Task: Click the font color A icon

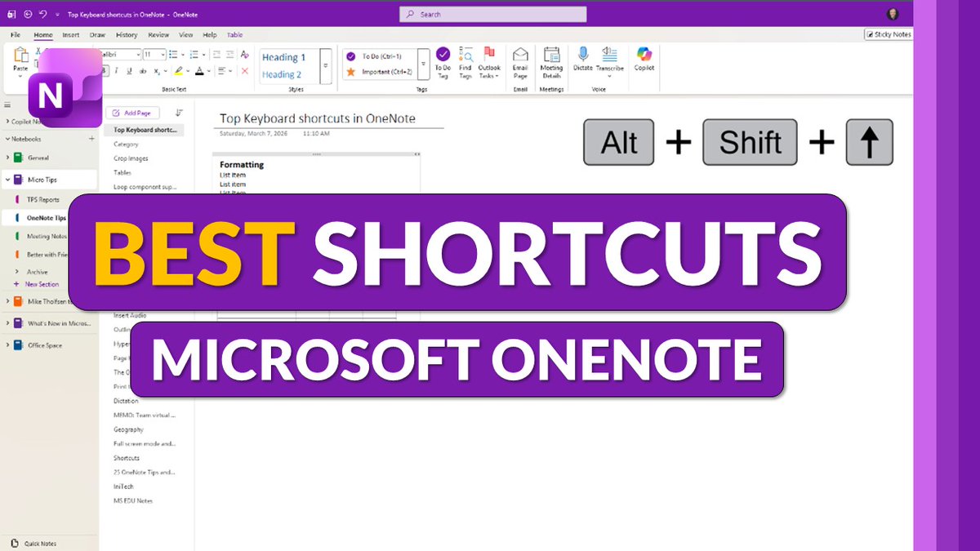Action: (198, 71)
